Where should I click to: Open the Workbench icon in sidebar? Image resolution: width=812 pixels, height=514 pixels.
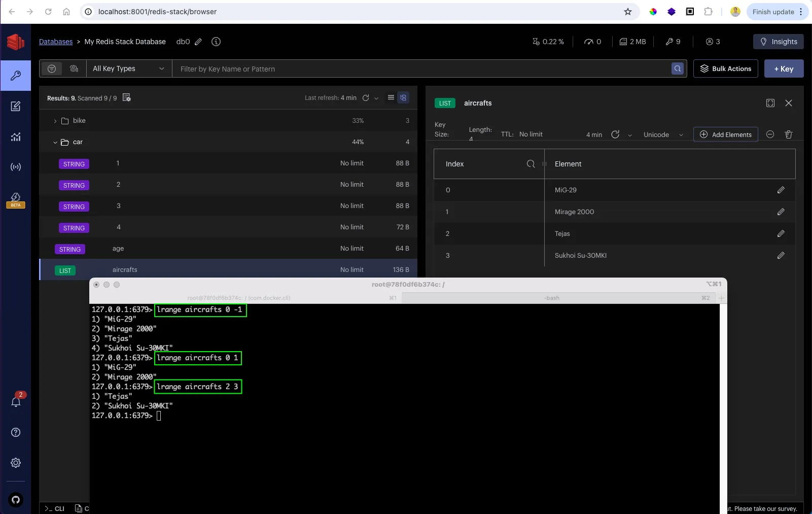click(x=16, y=106)
